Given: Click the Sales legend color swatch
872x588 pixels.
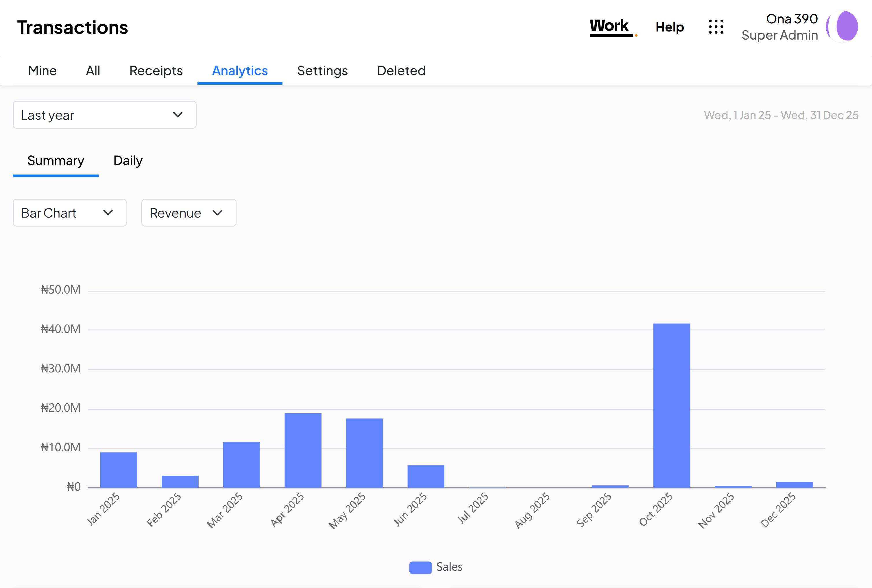Looking at the screenshot, I should 420,567.
